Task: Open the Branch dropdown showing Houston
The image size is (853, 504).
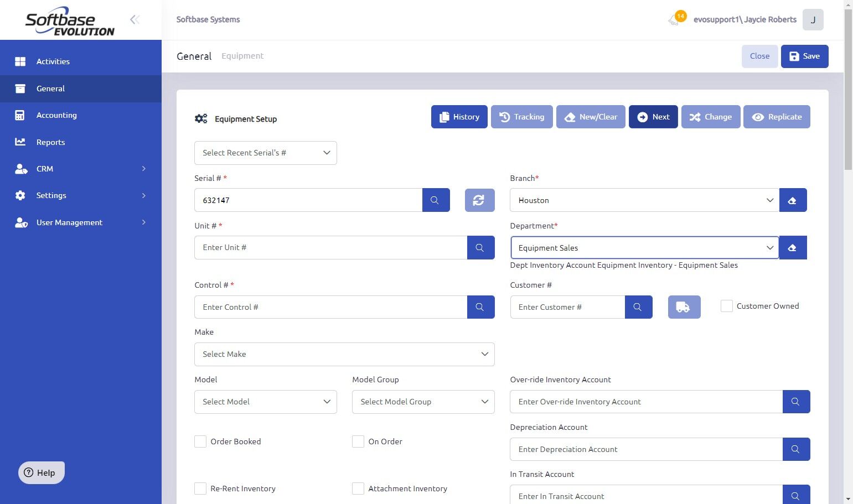Action: 644,200
